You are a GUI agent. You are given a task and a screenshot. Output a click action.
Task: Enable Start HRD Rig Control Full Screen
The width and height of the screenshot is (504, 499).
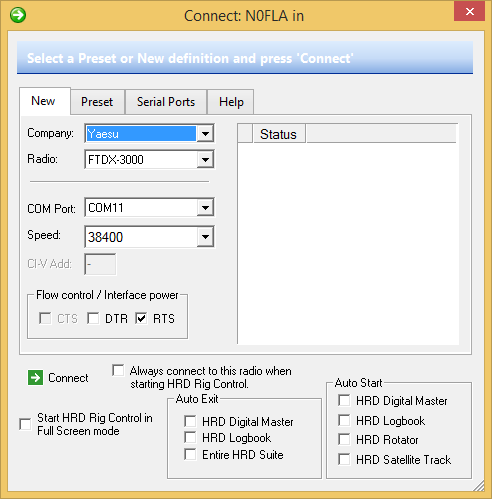tap(25, 424)
